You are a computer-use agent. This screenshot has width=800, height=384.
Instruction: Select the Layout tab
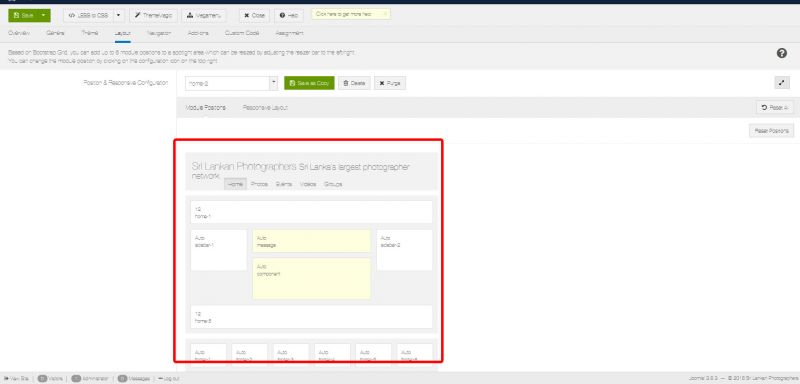coord(122,34)
